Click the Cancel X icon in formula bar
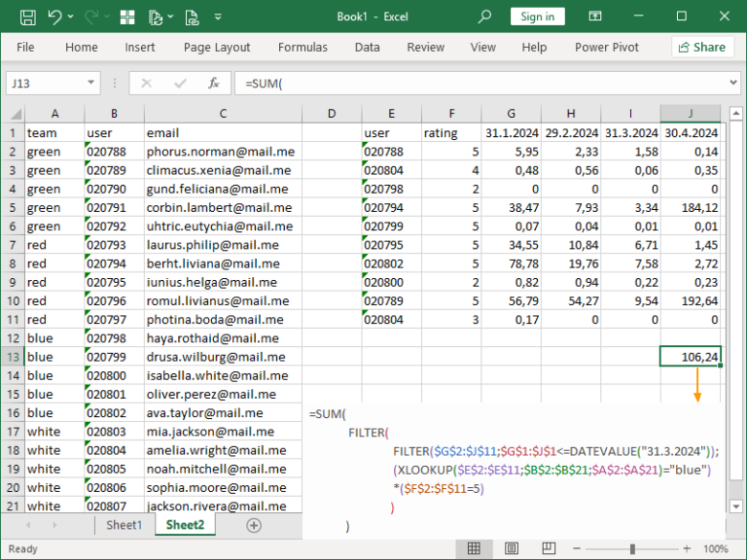Viewport: 747px width, 560px height. tap(146, 84)
